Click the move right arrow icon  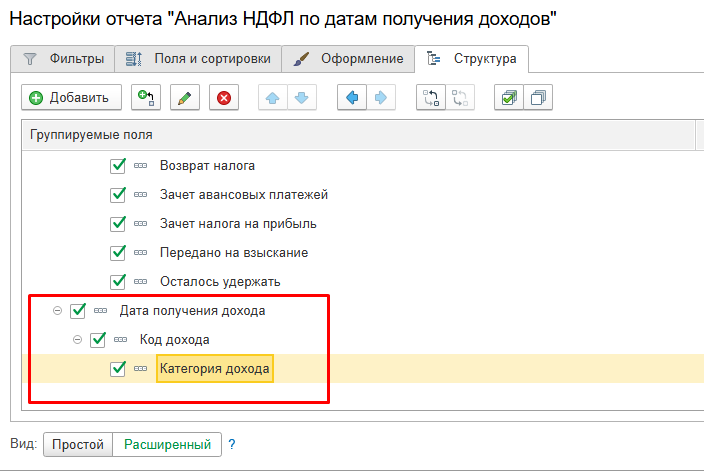[381, 97]
